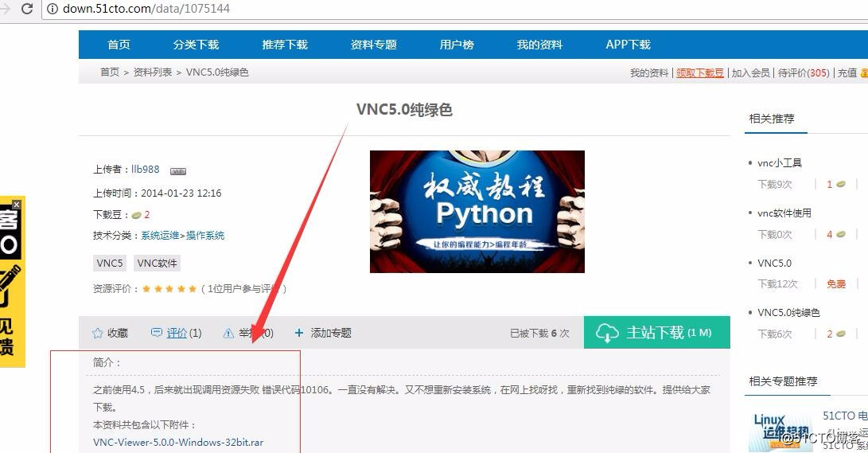868x453 pixels.
Task: Click the site info icon in address bar
Action: 53,9
